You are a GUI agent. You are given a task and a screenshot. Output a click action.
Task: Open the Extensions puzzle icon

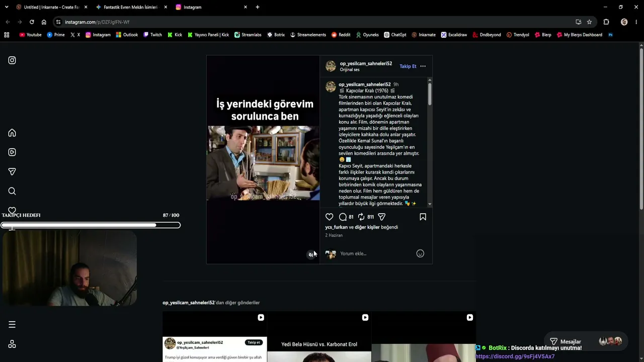coord(606,22)
